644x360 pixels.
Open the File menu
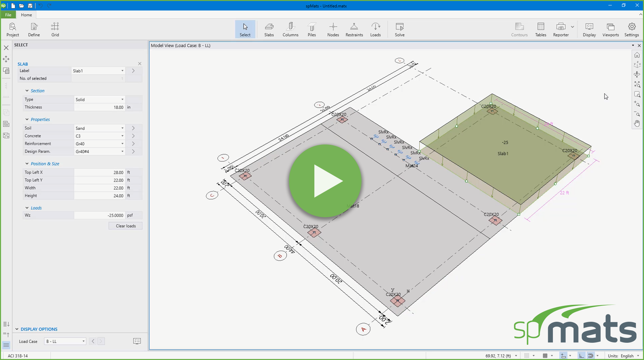click(8, 15)
